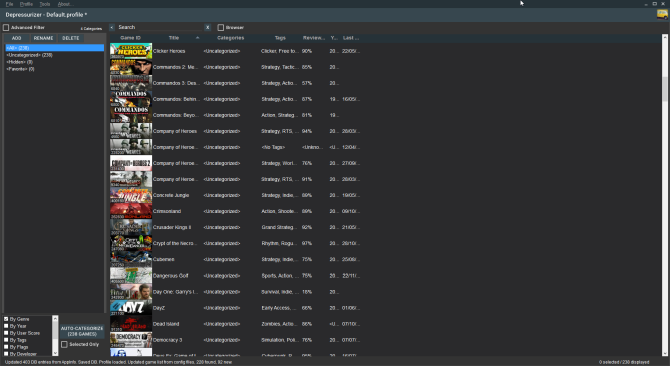Enable the Advanced Filter checkbox
The image size is (670, 366).
[x=6, y=28]
